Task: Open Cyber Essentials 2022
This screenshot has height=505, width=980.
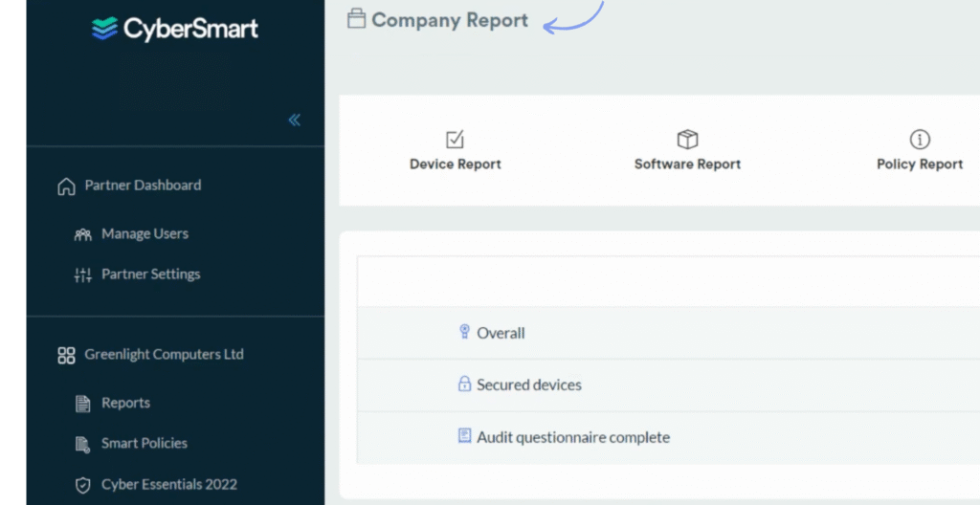Action: 169,484
